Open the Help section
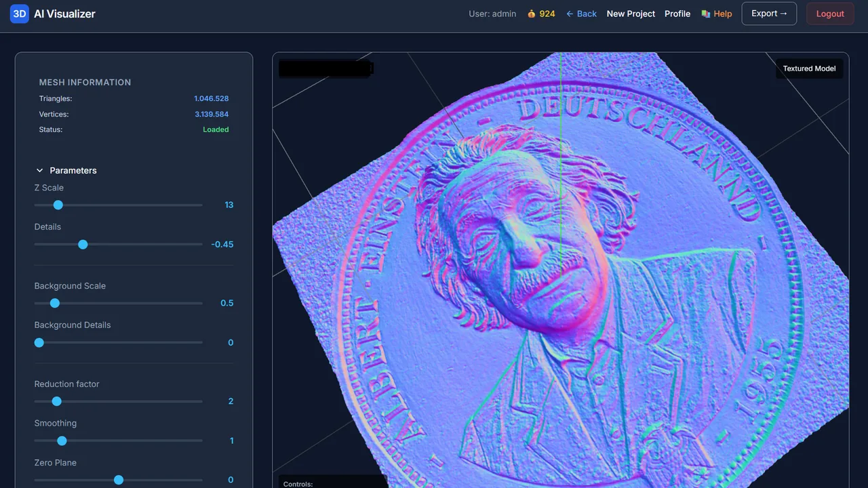Image resolution: width=868 pixels, height=488 pixels. pos(717,14)
